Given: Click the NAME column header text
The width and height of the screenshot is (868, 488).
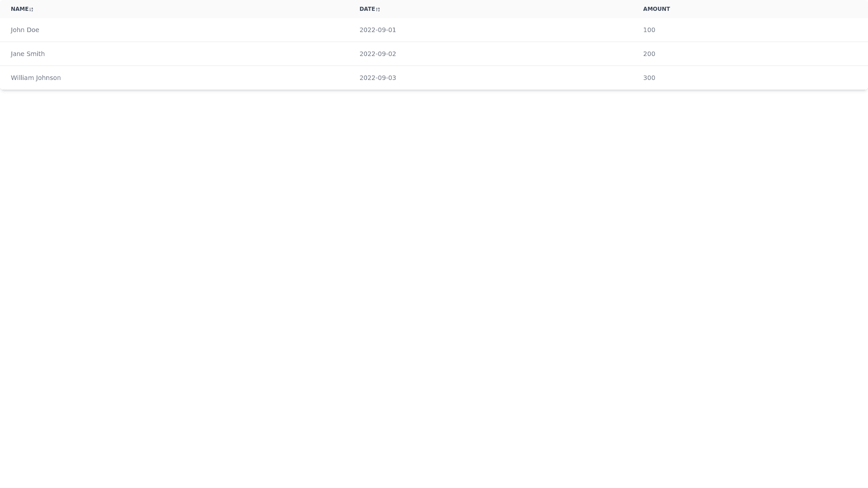Looking at the screenshot, I should point(19,9).
